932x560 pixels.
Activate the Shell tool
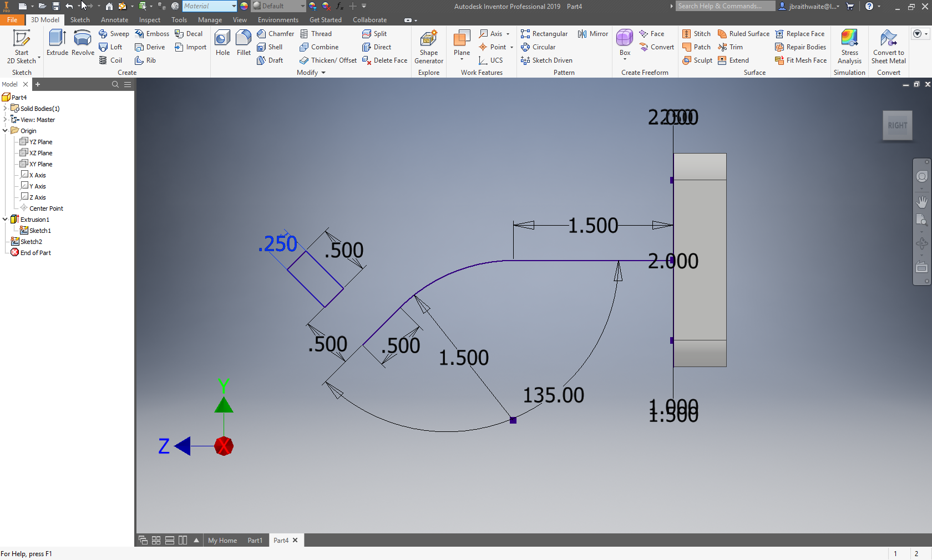tap(270, 47)
